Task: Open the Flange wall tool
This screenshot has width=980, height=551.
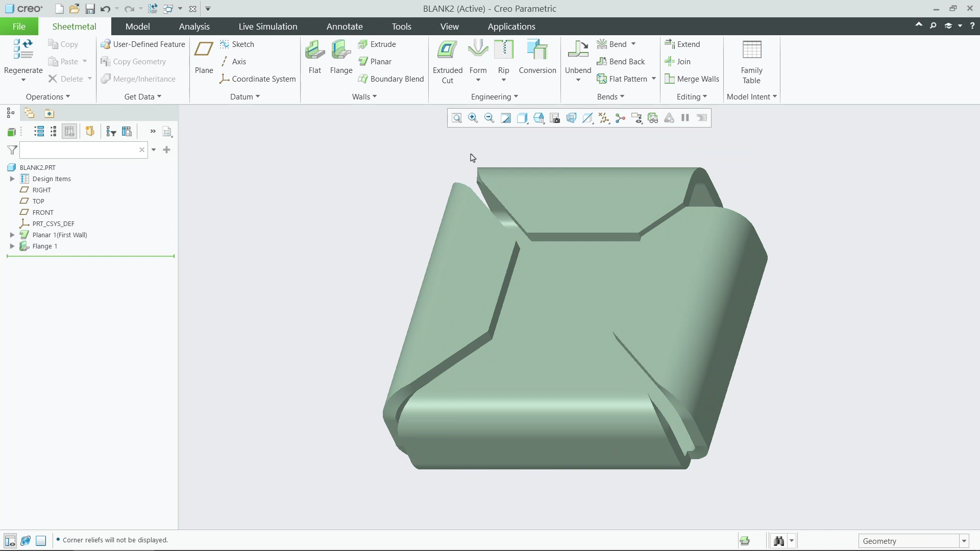Action: 341,56
